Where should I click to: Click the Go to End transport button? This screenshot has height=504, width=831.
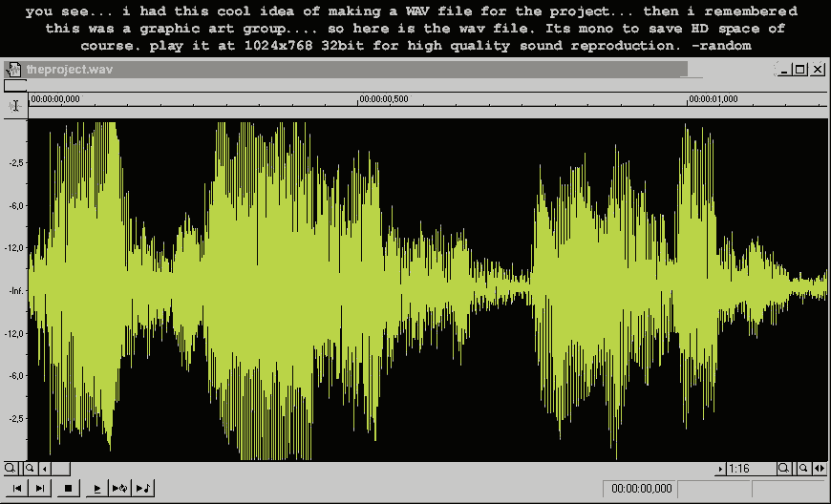(39, 489)
